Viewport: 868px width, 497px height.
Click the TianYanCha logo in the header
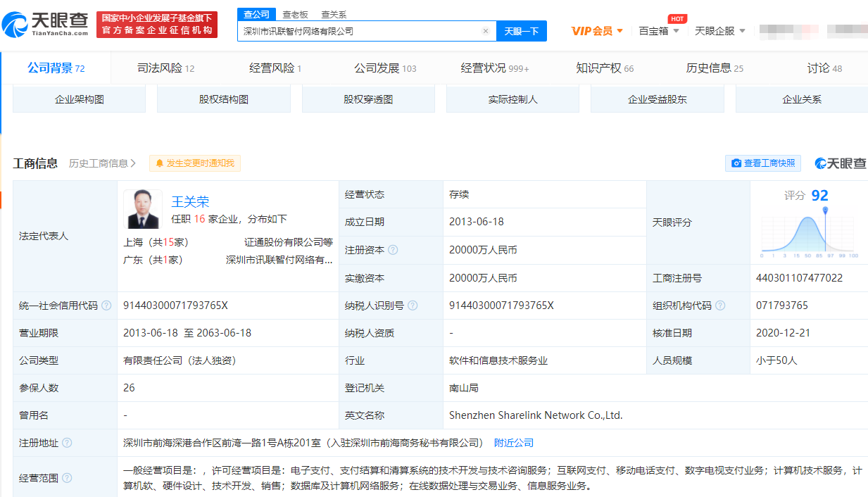click(46, 25)
